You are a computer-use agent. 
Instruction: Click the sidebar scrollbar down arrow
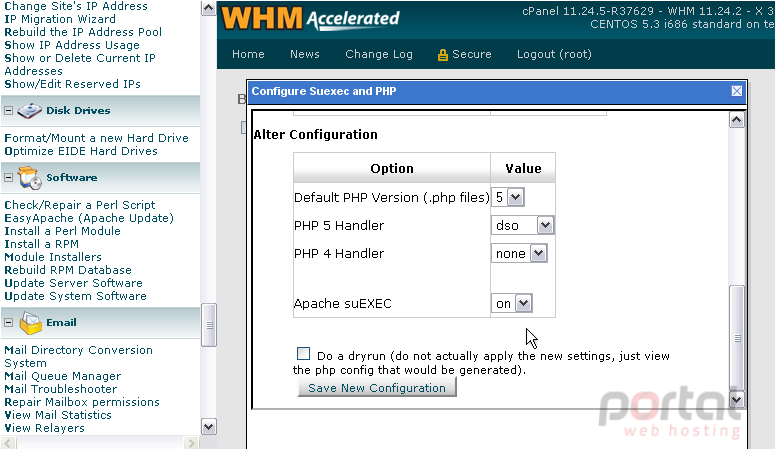209,427
